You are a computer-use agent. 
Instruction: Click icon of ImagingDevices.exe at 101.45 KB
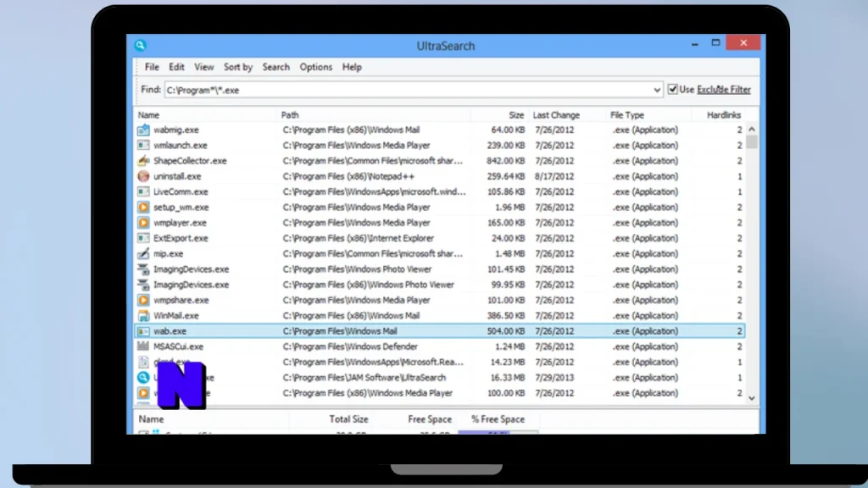143,269
